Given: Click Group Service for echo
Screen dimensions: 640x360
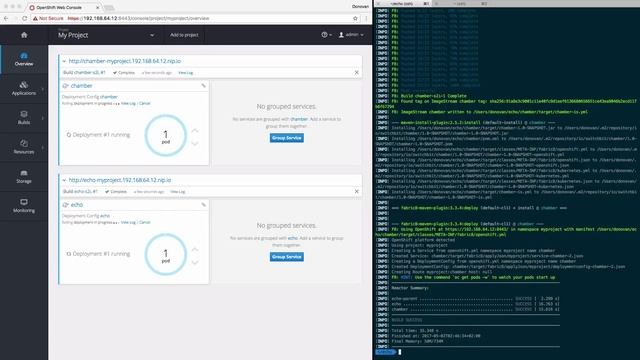Looking at the screenshot, I should [287, 257].
